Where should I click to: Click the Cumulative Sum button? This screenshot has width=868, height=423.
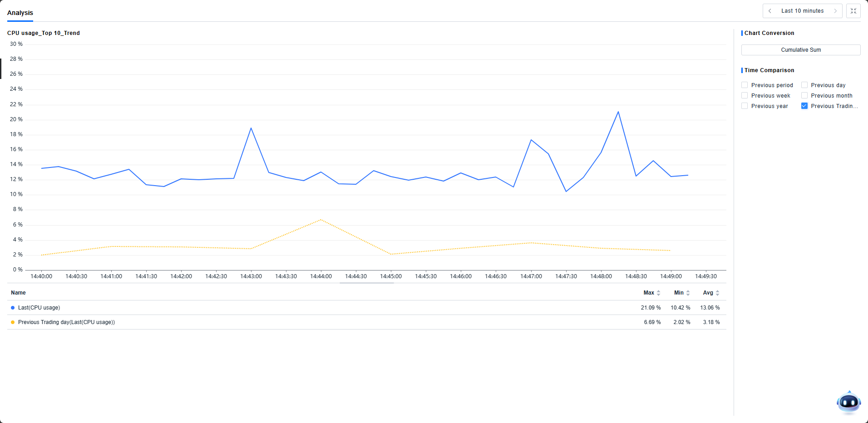(x=801, y=50)
